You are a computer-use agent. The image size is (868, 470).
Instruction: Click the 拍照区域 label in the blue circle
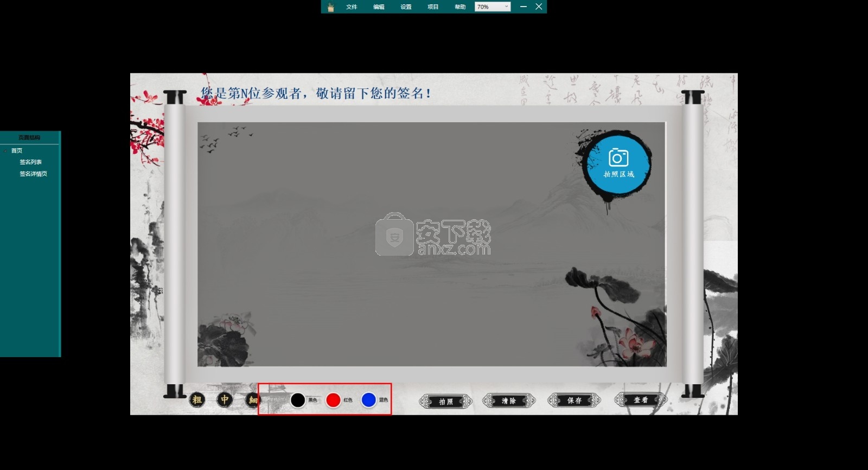coord(619,174)
